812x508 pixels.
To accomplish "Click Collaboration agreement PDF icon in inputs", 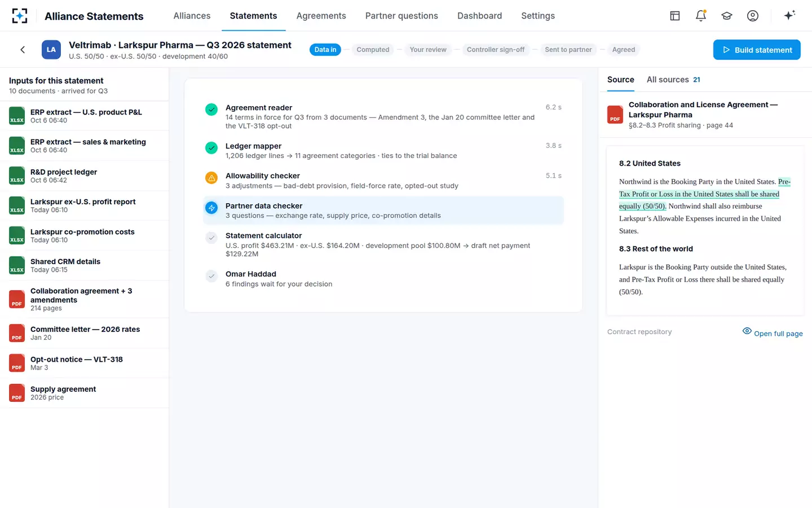I will pos(17,299).
